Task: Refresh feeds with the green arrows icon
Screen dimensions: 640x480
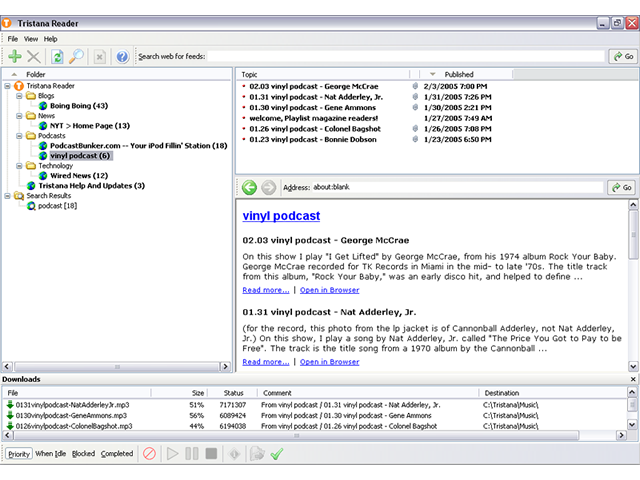Action: 57,56
